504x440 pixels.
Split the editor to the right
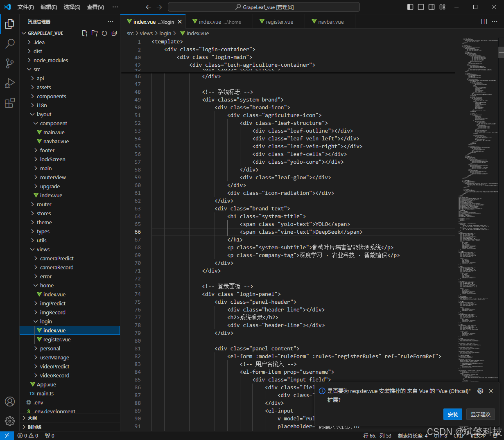coord(484,22)
